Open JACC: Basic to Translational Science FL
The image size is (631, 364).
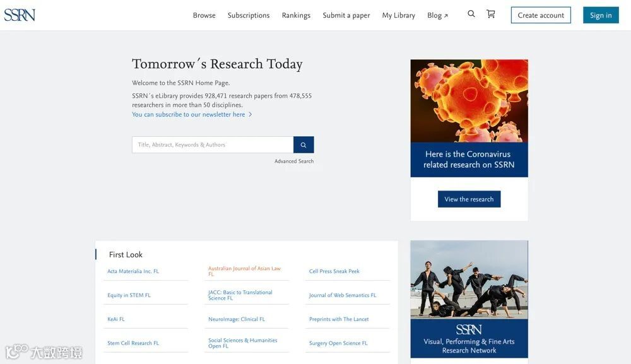coord(240,295)
